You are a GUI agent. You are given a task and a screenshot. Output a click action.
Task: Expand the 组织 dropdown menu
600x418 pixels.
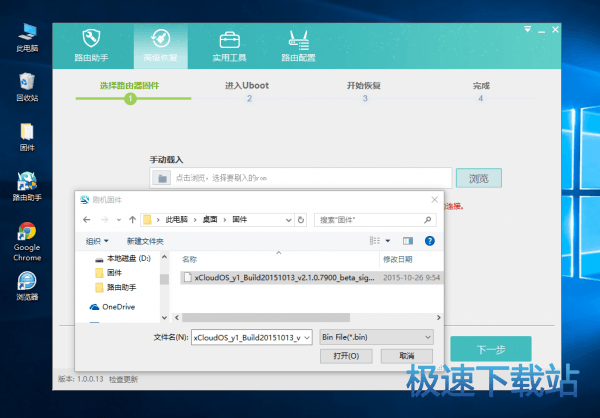click(x=98, y=241)
